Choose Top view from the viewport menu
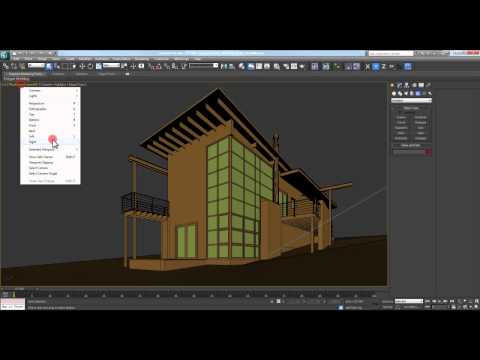480x360 pixels. pyautogui.click(x=50, y=114)
